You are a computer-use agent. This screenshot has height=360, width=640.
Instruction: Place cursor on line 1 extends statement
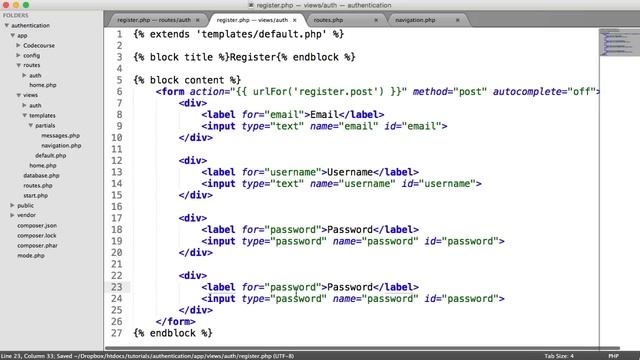pyautogui.click(x=238, y=34)
